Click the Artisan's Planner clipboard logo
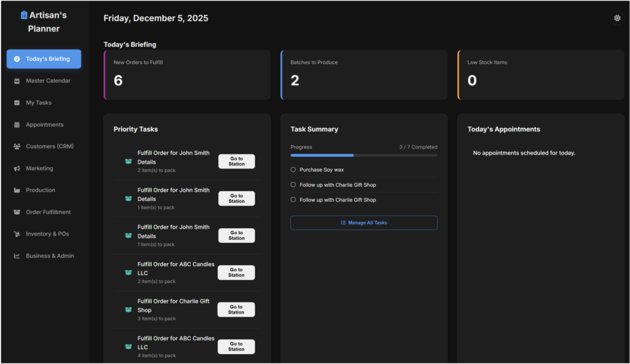 tap(24, 15)
